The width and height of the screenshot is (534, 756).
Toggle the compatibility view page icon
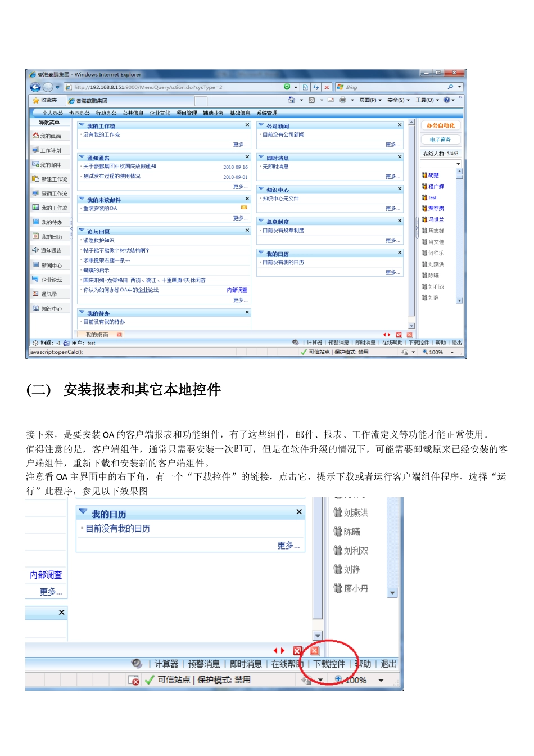tap(305, 87)
